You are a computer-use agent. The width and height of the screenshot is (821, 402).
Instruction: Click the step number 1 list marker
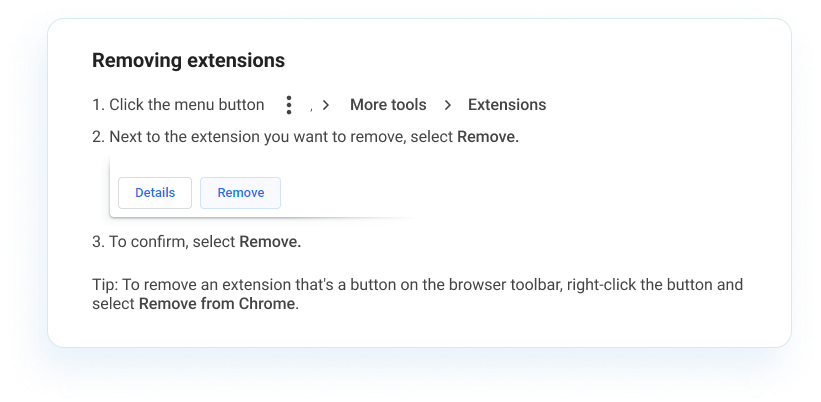tap(97, 105)
